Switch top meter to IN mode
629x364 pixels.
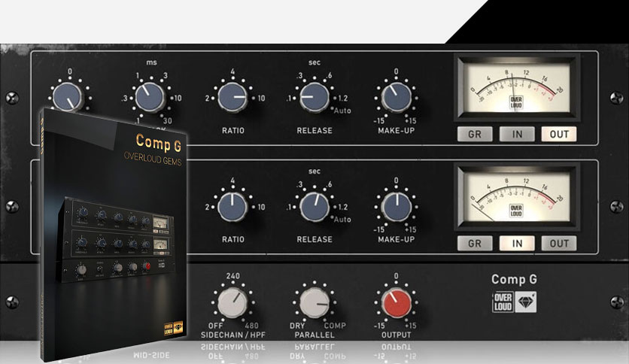(517, 135)
